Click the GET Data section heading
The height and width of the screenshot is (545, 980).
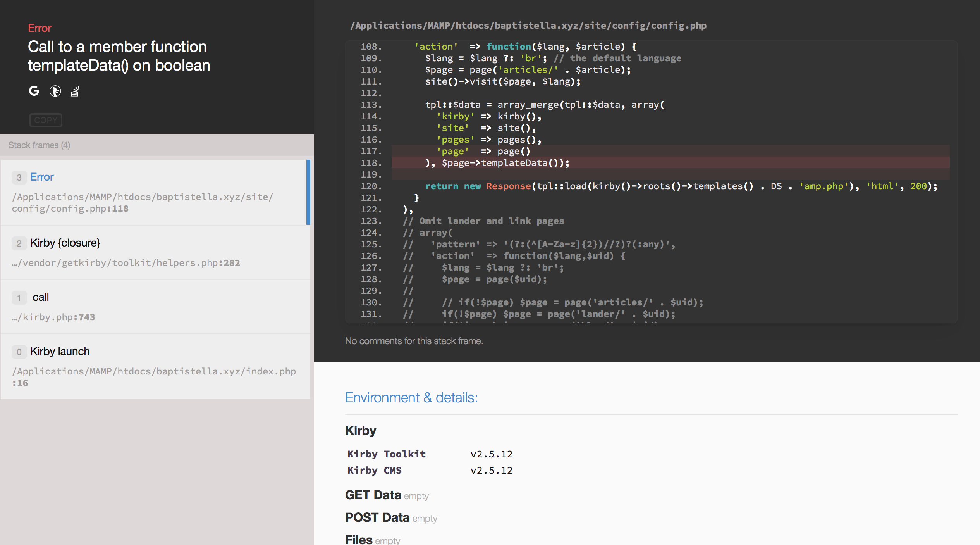373,495
